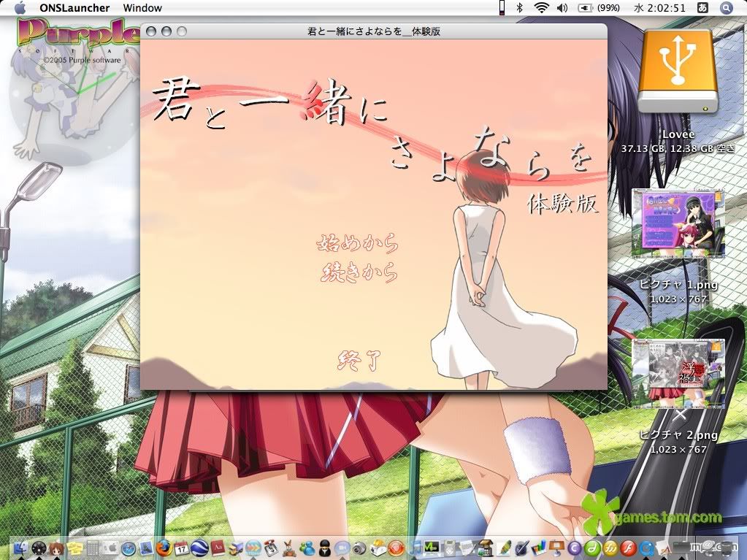Open QuickTime Player from the Dock
747x560 pixels.
coord(646,548)
